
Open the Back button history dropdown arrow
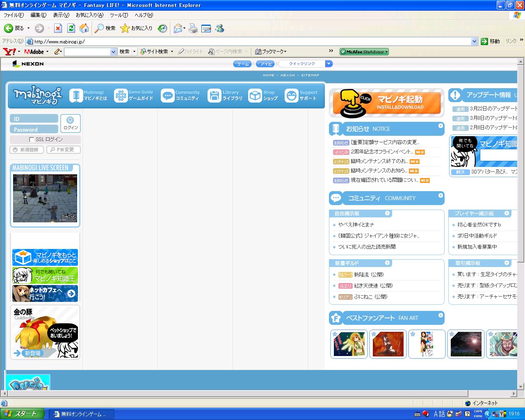(28, 28)
